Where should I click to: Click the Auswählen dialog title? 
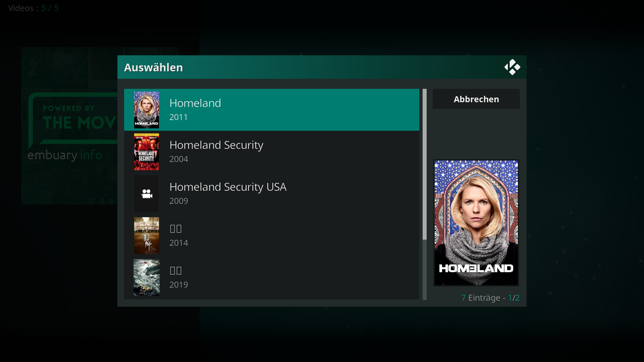(153, 67)
